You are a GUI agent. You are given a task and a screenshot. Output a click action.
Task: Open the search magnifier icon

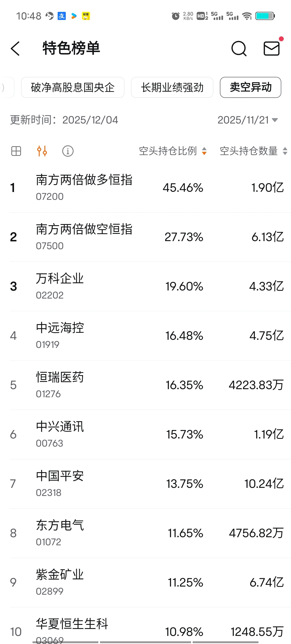click(x=239, y=49)
